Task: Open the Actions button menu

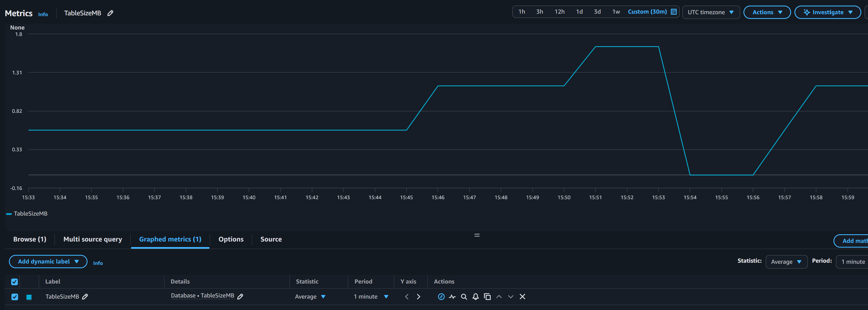Action: tap(767, 12)
